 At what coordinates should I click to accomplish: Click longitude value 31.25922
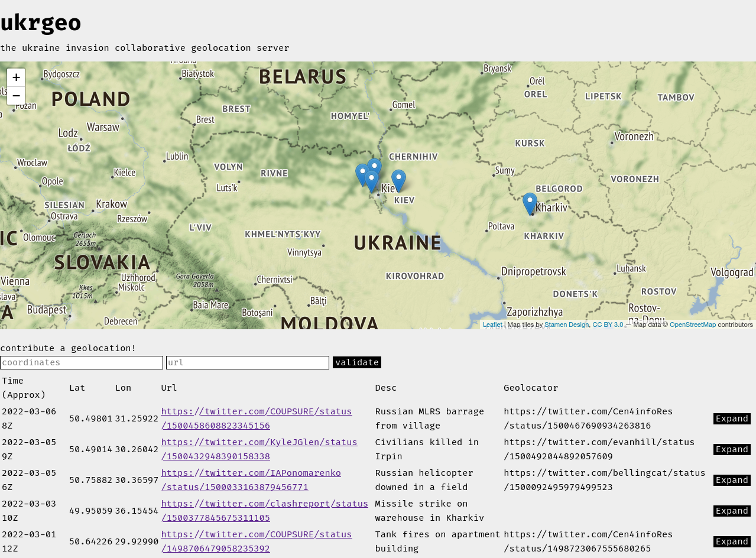tap(137, 418)
